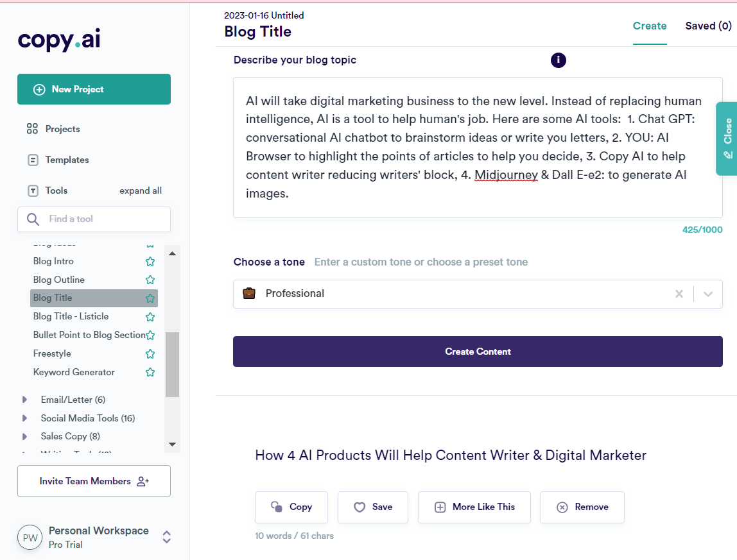Remove the generated blog title
The image size is (737, 560).
pos(582,507)
